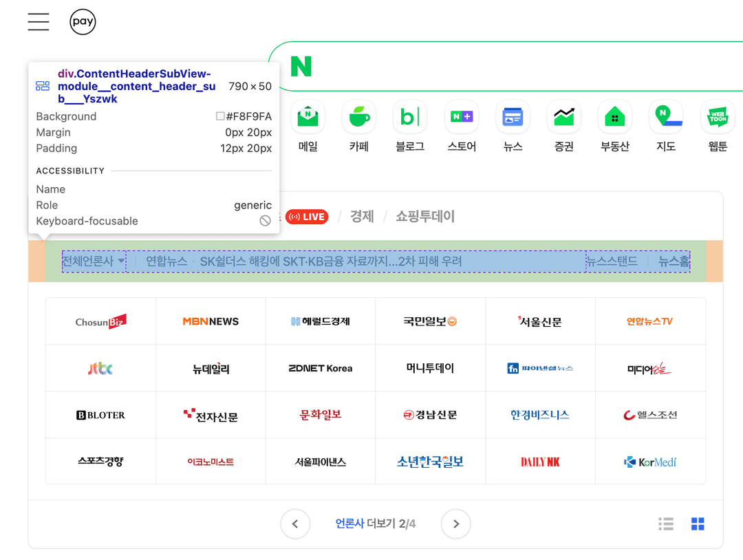743x560 pixels.
Task: Expand the 전체언론사 dropdown
Action: pos(94,261)
